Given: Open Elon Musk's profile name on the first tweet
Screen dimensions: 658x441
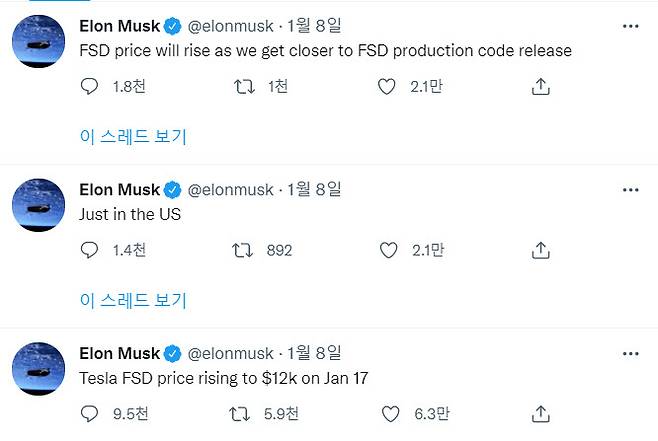Looking at the screenshot, I should [x=119, y=26].
